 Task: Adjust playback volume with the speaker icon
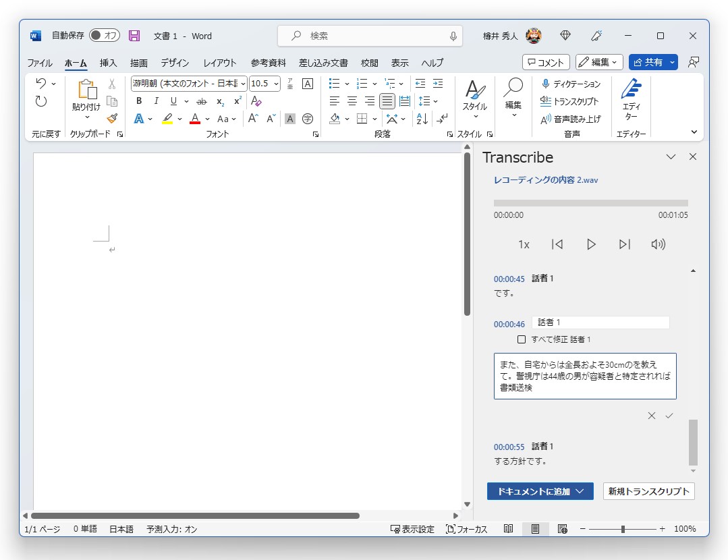click(658, 244)
